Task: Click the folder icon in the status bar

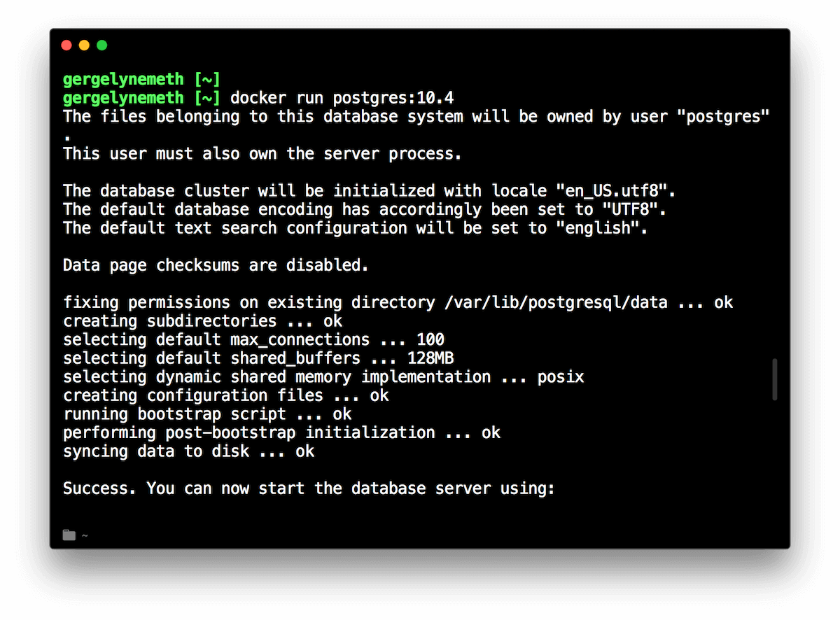Action: click(x=69, y=535)
